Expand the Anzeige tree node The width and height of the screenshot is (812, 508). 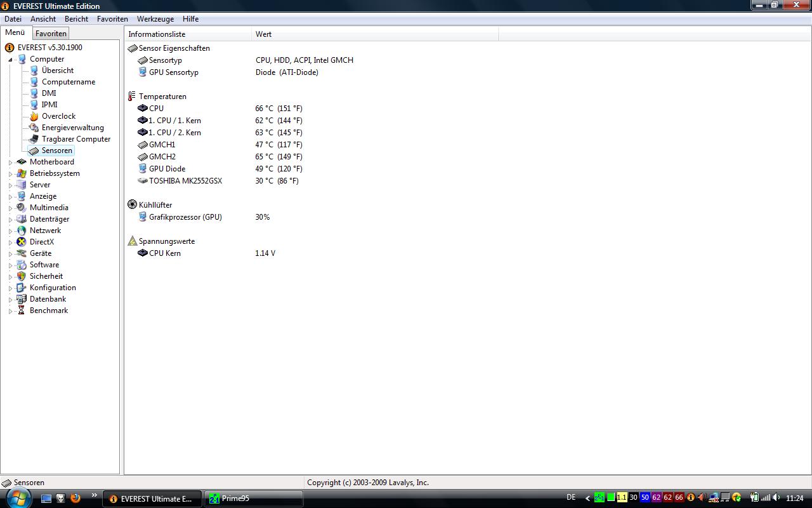point(11,196)
